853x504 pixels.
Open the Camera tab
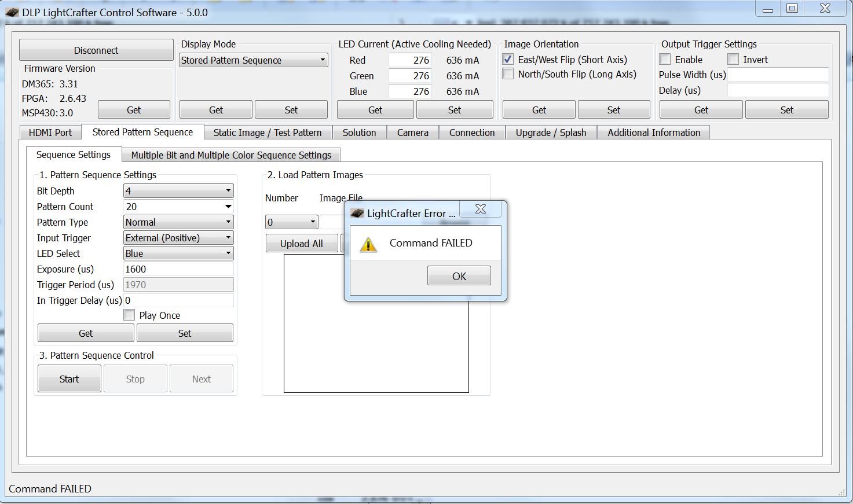413,133
